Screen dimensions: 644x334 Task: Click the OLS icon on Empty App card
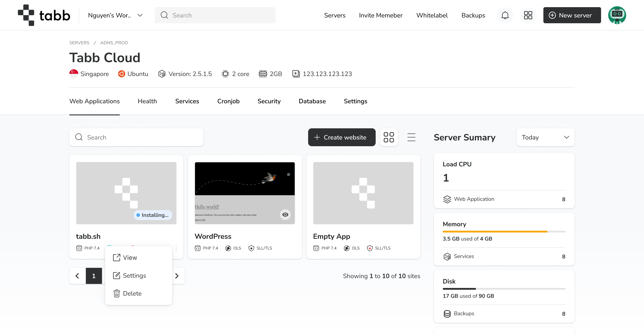347,248
